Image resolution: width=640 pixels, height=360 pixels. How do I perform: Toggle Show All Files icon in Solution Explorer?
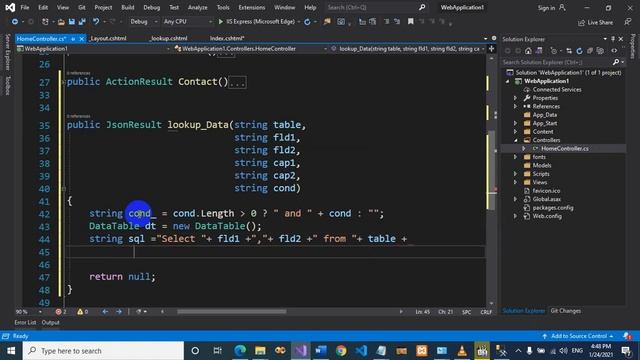(x=600, y=51)
